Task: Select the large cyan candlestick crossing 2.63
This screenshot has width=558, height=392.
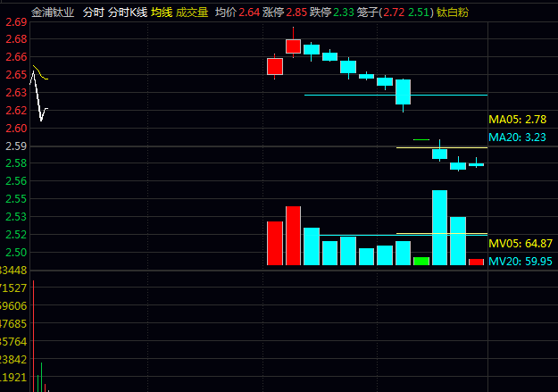Action: pyautogui.click(x=404, y=92)
